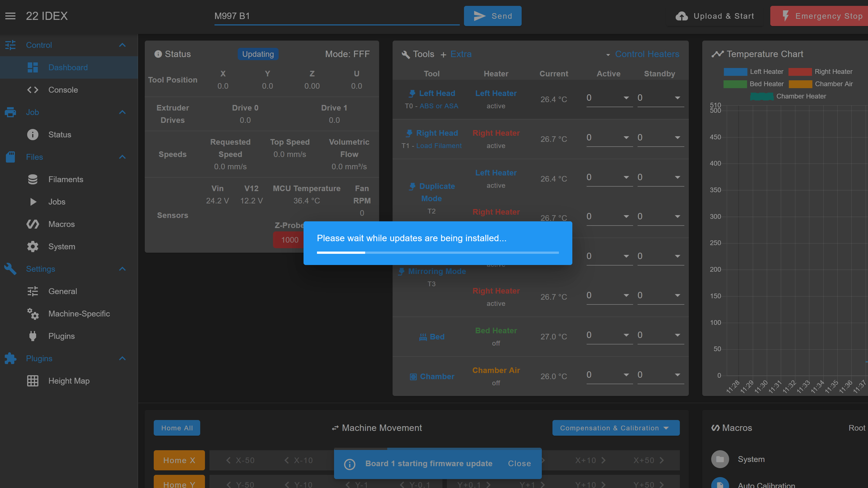Click the Chamber icon in Tools
The image size is (868, 488).
[413, 377]
